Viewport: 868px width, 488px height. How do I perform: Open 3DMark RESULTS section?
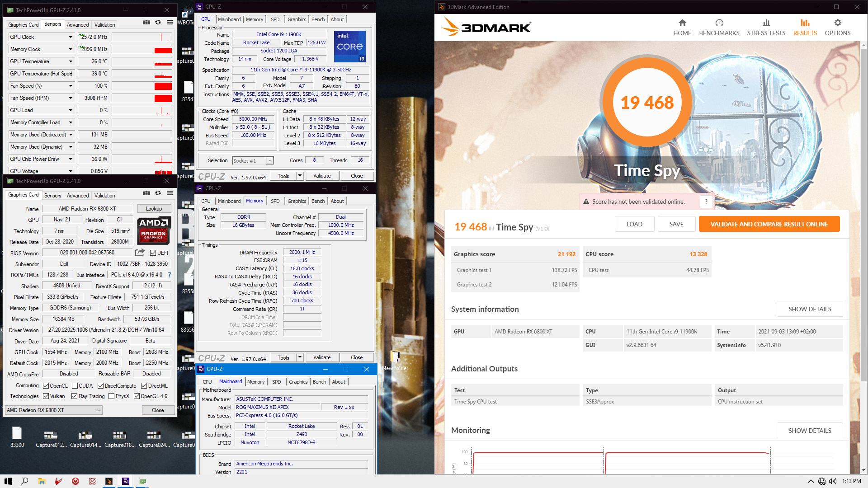[805, 28]
